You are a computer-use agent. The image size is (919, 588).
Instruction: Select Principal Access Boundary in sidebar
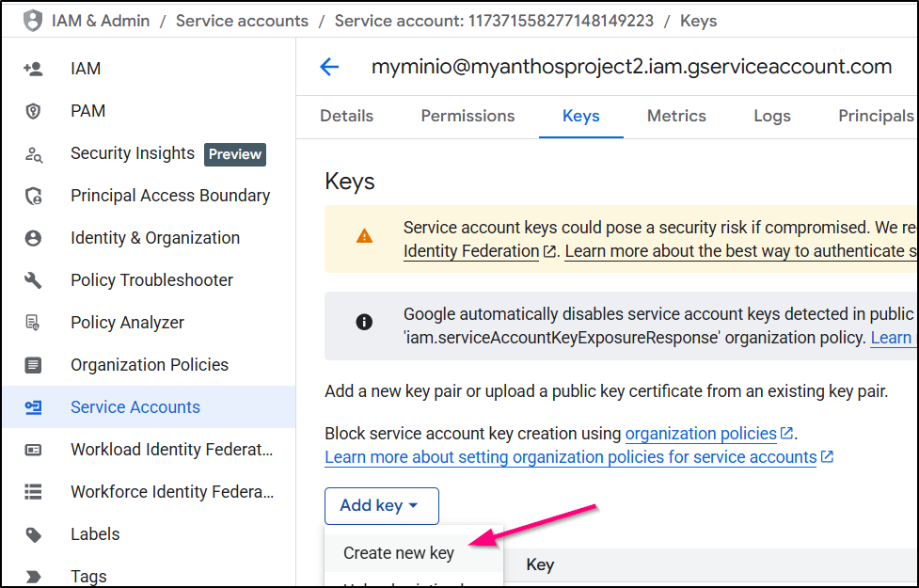click(170, 196)
